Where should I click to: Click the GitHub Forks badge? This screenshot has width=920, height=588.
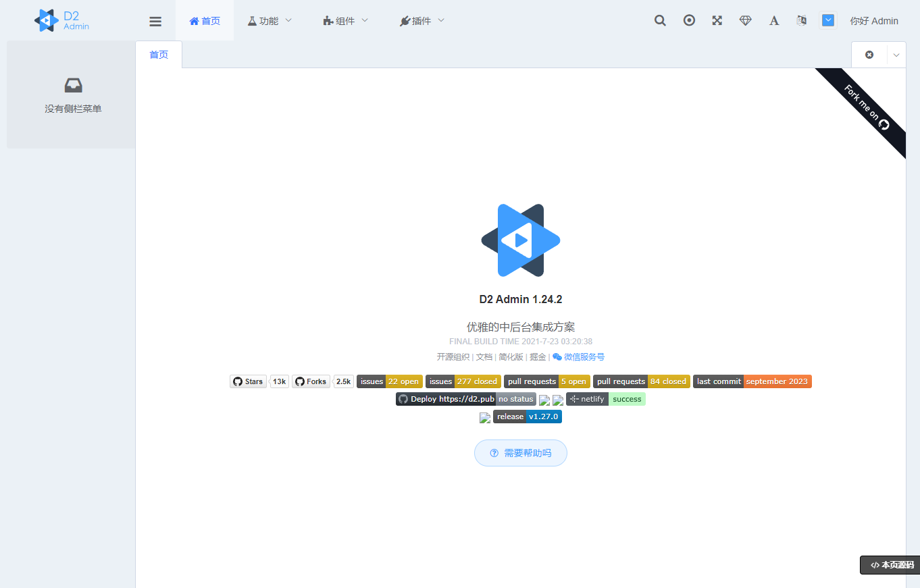(311, 381)
